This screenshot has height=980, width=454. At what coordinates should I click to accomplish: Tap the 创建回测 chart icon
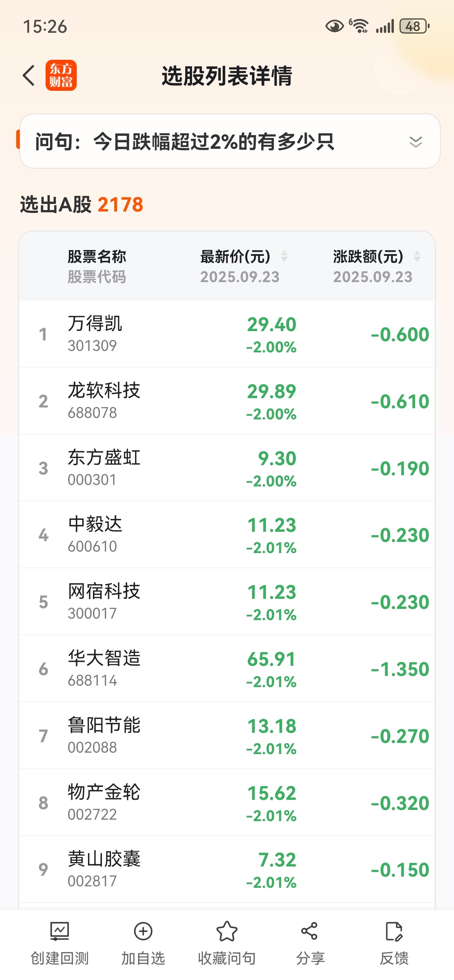tap(60, 931)
